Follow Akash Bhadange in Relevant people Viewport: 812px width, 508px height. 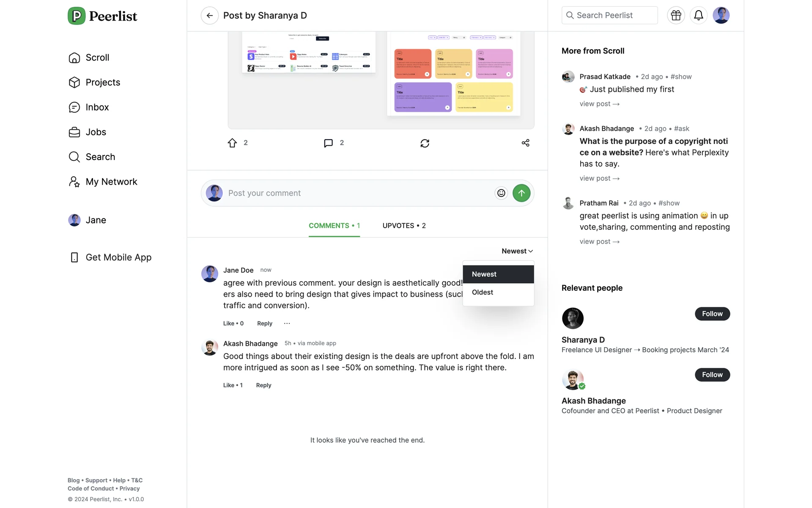(x=712, y=375)
